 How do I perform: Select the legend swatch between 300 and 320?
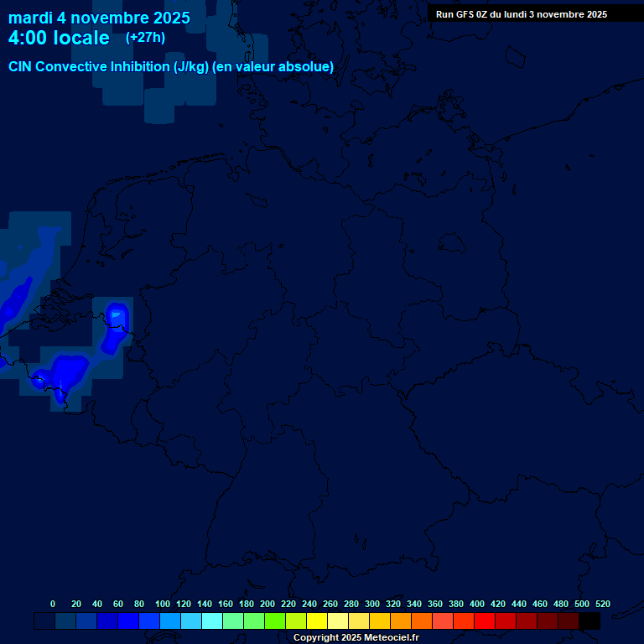380,621
